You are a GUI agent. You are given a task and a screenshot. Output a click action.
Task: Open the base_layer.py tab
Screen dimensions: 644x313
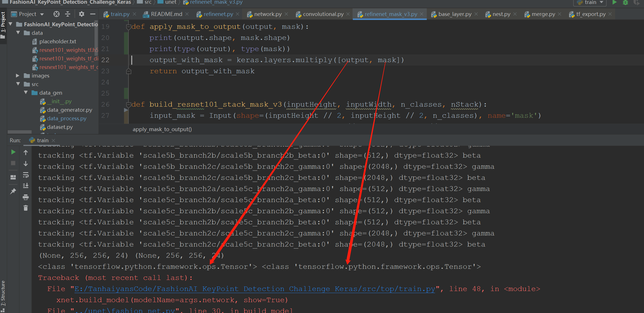454,14
